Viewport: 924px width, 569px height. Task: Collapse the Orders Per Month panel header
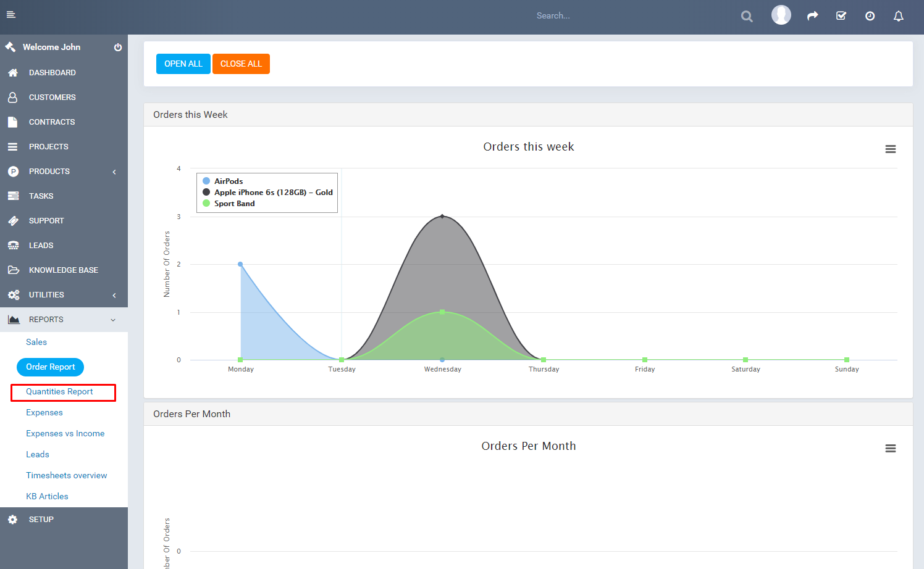coord(528,414)
